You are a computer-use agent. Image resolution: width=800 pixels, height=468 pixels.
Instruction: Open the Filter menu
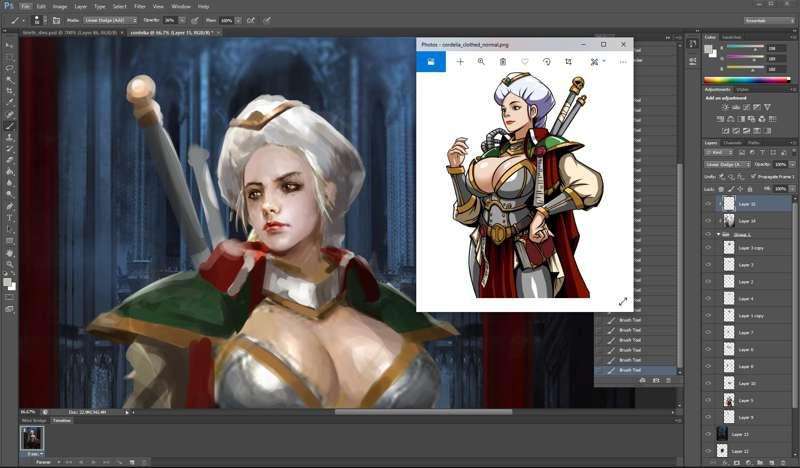click(x=139, y=7)
